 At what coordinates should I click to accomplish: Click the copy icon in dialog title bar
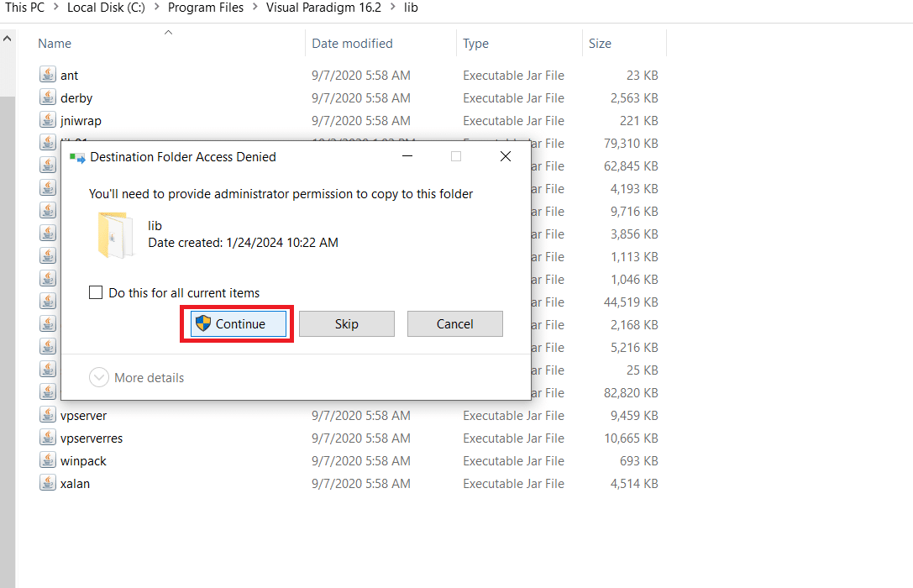[77, 157]
